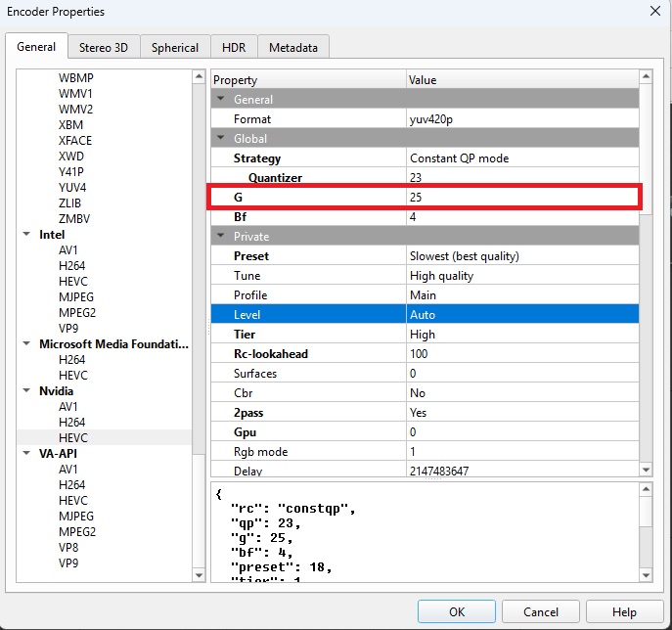Close the Encoder Properties dialog

(x=653, y=11)
